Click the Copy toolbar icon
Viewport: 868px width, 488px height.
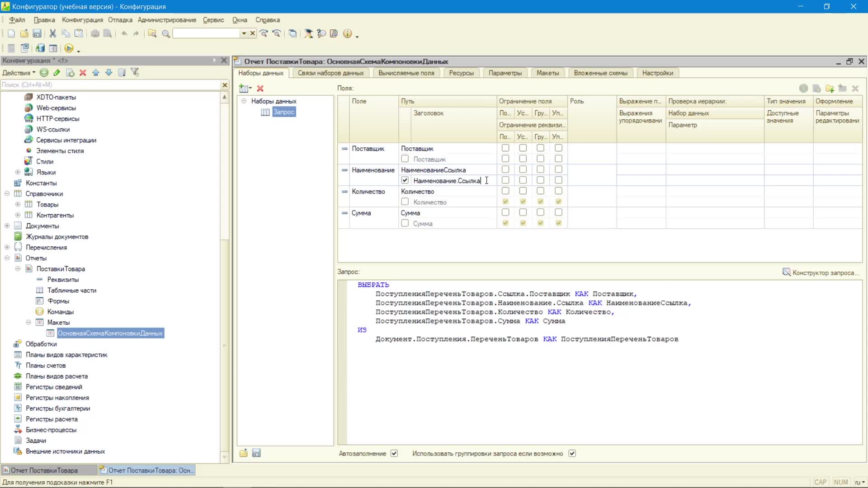click(66, 33)
